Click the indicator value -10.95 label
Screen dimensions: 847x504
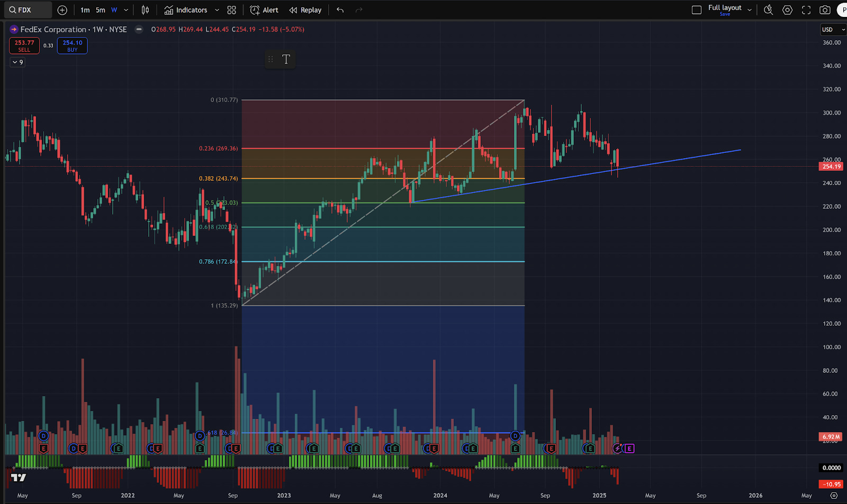pyautogui.click(x=832, y=484)
